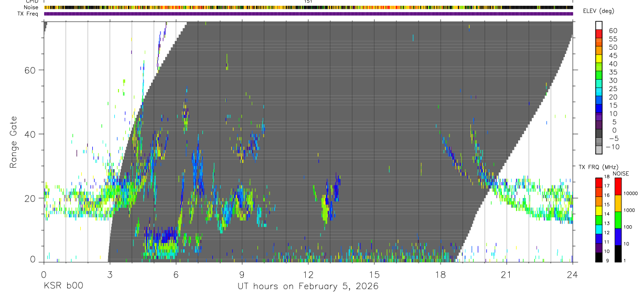The height and width of the screenshot is (297, 644).
Task: Click the light gray bottom ELEV swatch
Action: tap(599, 150)
